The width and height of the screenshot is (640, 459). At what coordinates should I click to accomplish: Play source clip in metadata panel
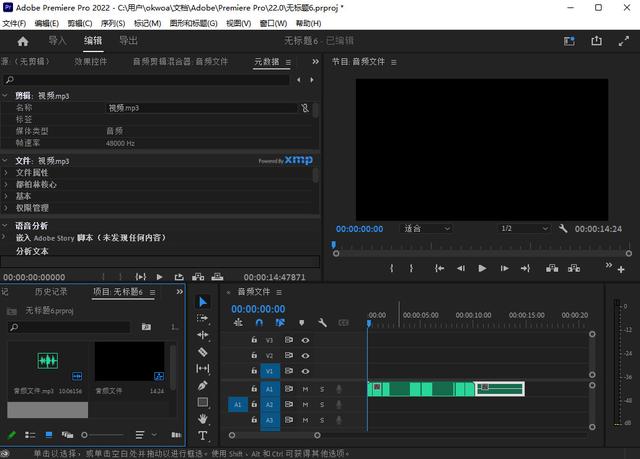pyautogui.click(x=160, y=277)
